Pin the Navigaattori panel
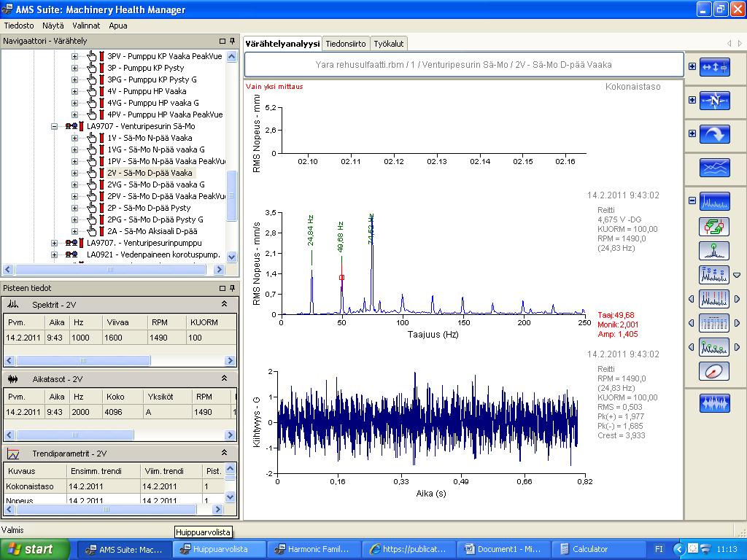This screenshot has width=747, height=560. [x=232, y=41]
